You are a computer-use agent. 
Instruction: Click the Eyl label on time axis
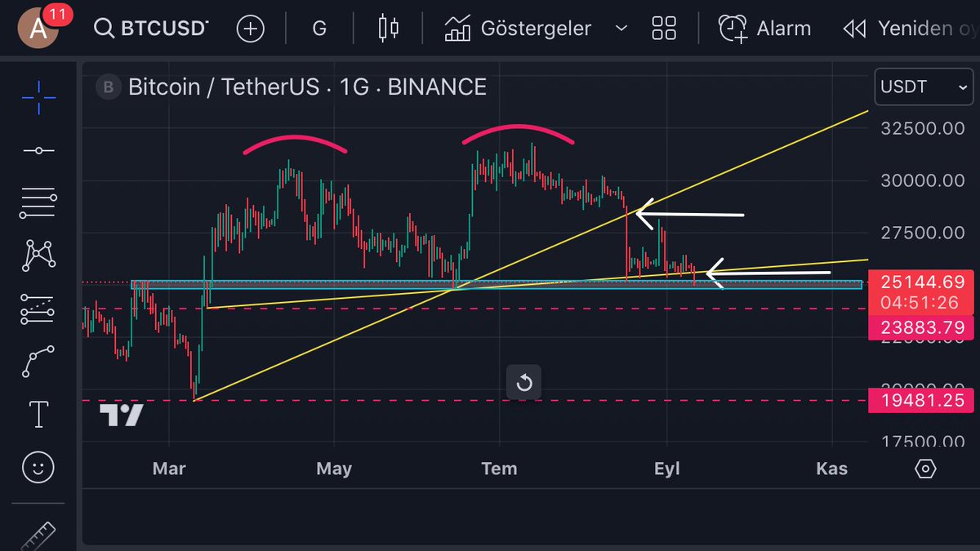pyautogui.click(x=667, y=469)
